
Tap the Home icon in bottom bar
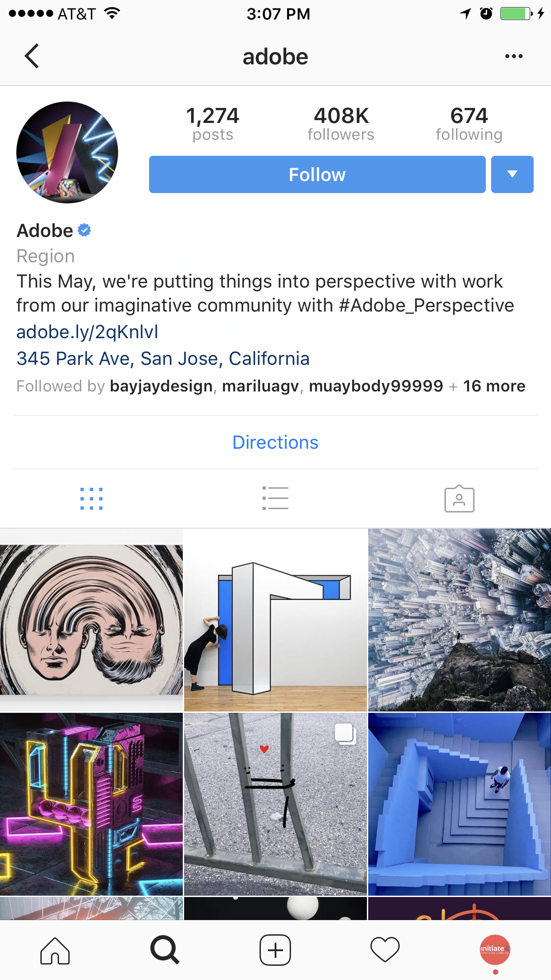[x=55, y=951]
